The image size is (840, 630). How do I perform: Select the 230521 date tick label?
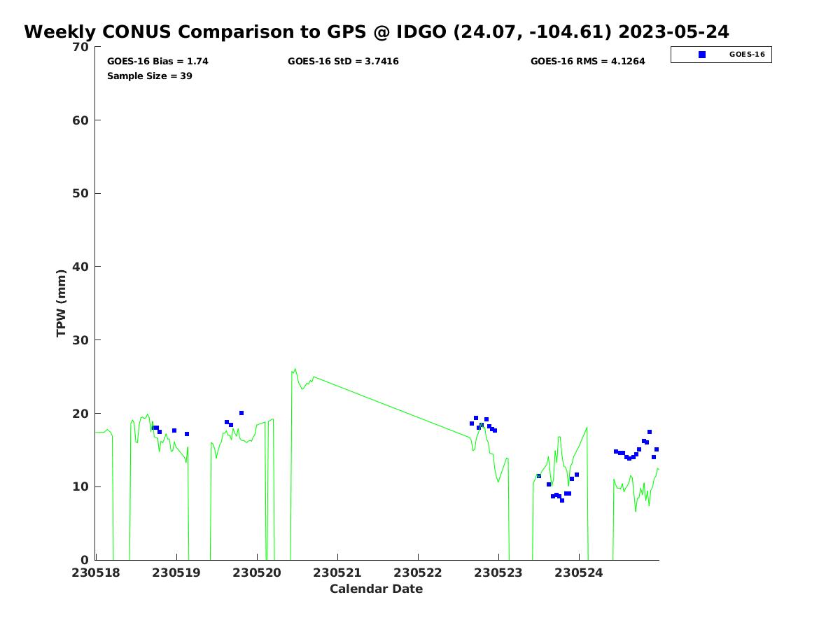[x=337, y=573]
